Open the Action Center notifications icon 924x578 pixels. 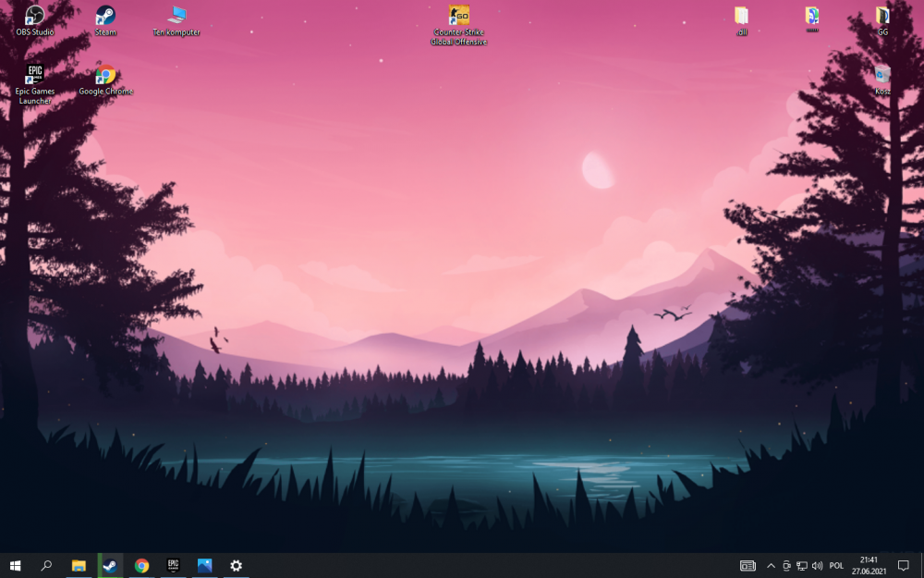pos(904,566)
